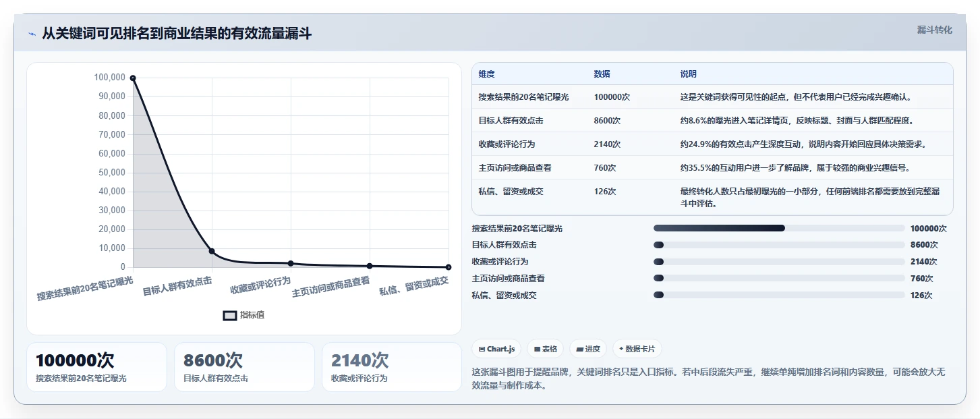Click the 主页访问或商品查看 table cell
Image resolution: width=980 pixels, height=419 pixels.
[515, 168]
